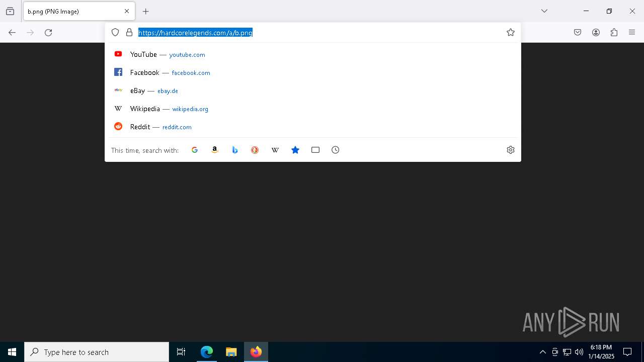
Task: Search this time with Wikipedia
Action: 275,150
